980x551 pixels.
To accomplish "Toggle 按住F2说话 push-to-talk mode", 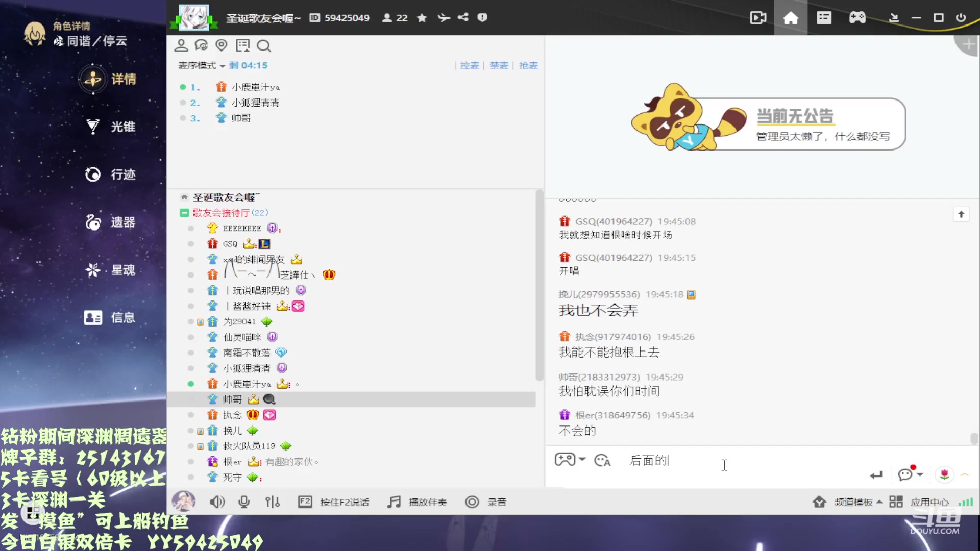I will (333, 502).
